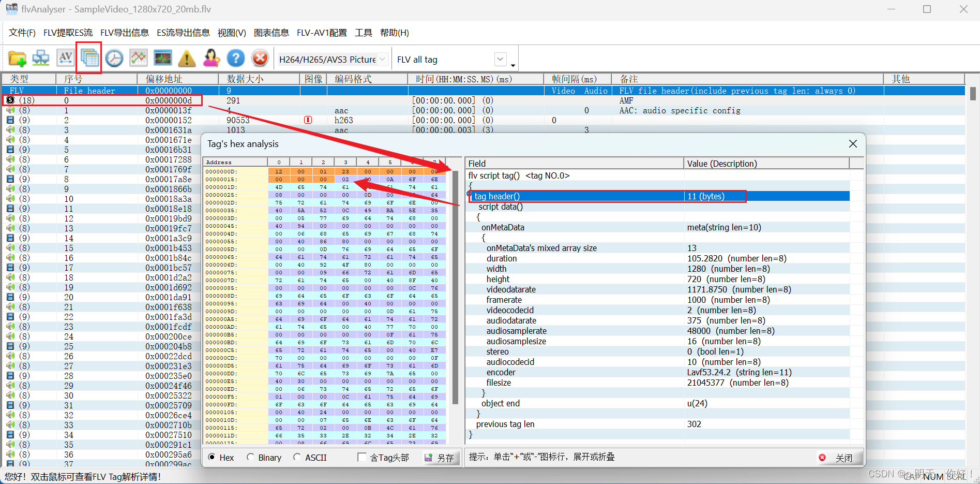Click the user support person icon
The image size is (980, 484).
coord(211,58)
